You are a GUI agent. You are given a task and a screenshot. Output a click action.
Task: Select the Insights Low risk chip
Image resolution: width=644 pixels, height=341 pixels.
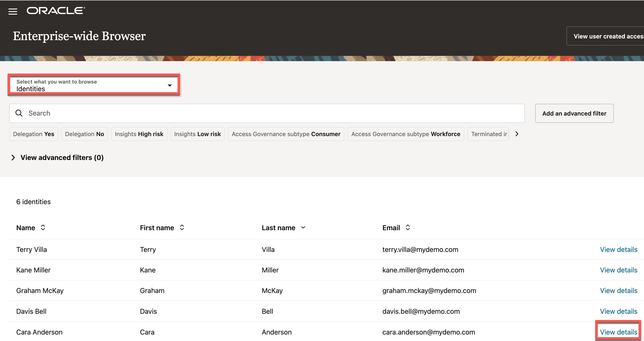pyautogui.click(x=197, y=134)
